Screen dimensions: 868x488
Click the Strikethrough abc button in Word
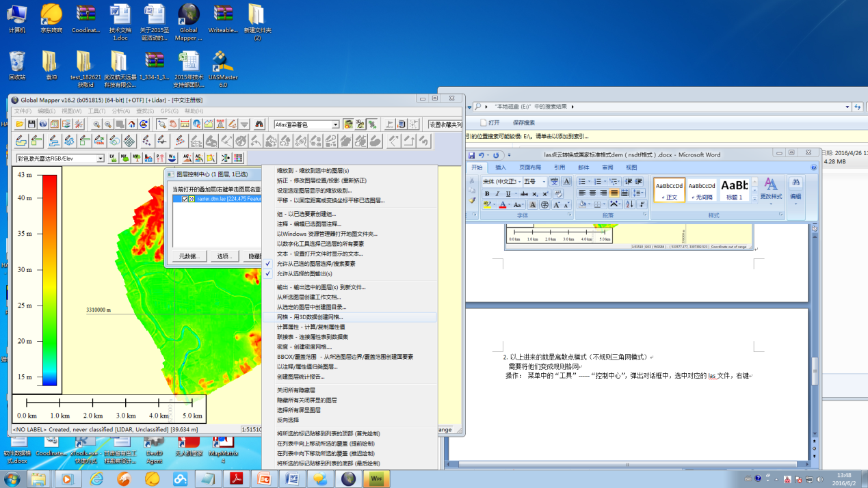524,194
